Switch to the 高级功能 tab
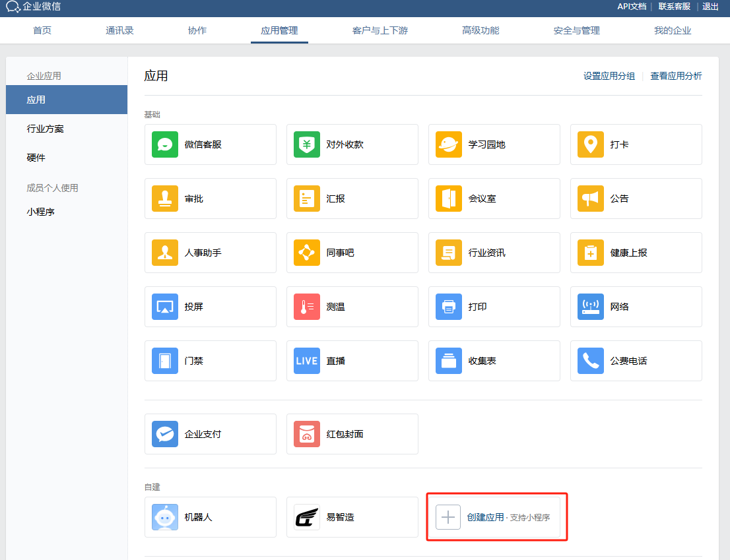 pos(481,31)
